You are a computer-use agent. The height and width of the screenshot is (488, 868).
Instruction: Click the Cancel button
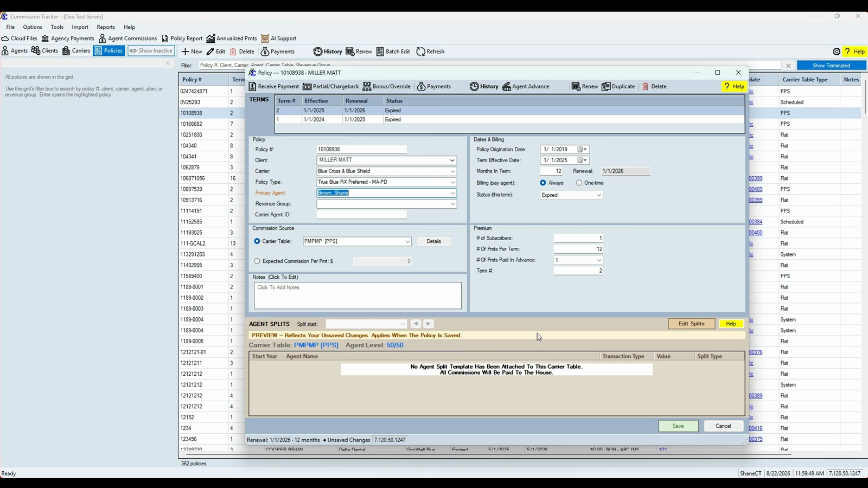tap(723, 426)
